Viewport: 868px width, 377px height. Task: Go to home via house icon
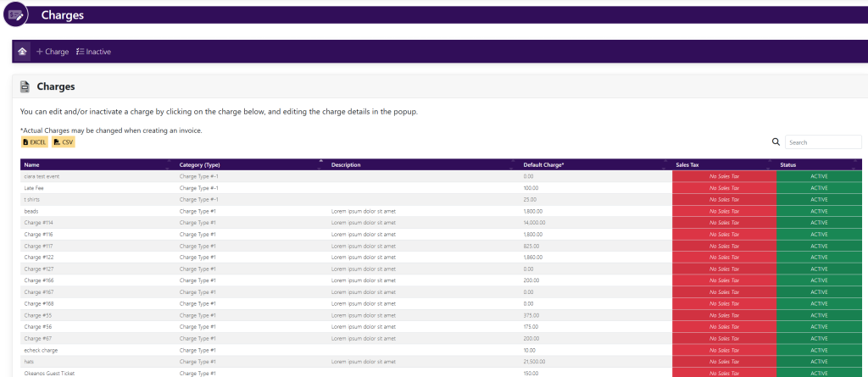(x=22, y=52)
